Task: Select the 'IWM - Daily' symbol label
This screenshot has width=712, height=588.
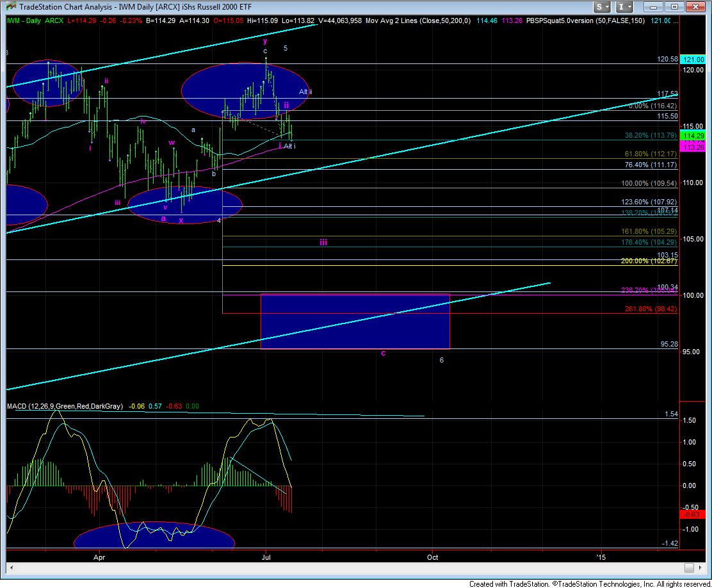Action: coord(24,20)
